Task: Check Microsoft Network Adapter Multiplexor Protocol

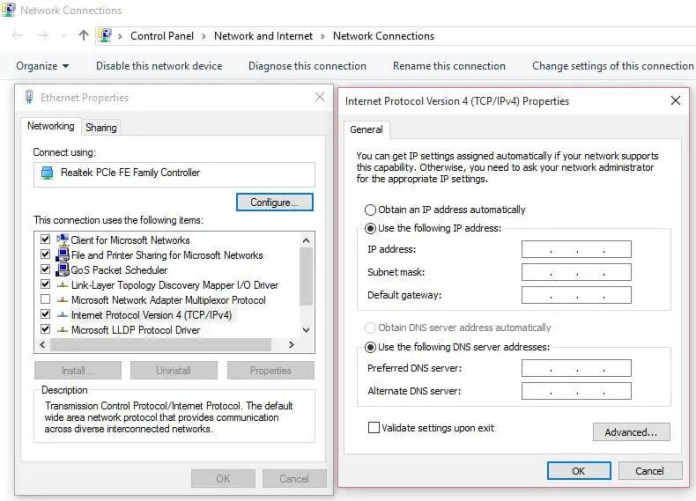Action: coord(45,299)
